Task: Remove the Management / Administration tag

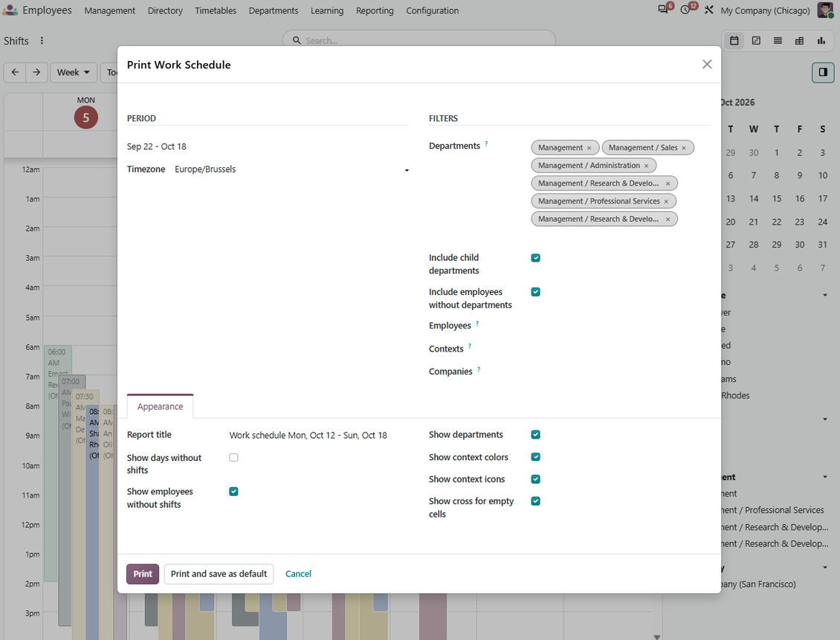Action: 647,166
